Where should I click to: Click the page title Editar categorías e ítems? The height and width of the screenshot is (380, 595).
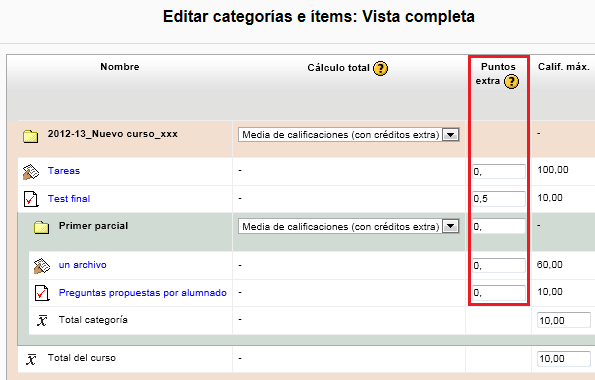pyautogui.click(x=319, y=17)
